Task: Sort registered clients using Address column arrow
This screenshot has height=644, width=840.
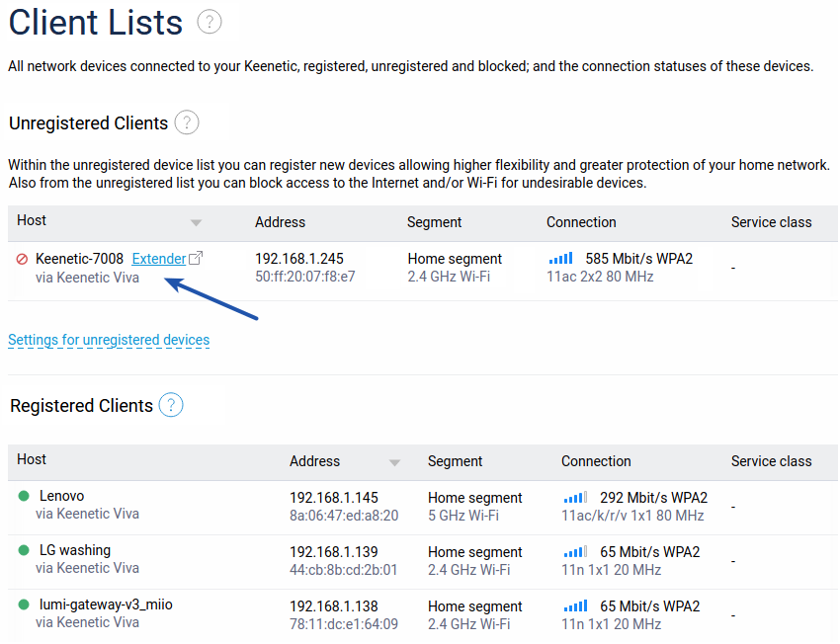Action: pos(395,462)
